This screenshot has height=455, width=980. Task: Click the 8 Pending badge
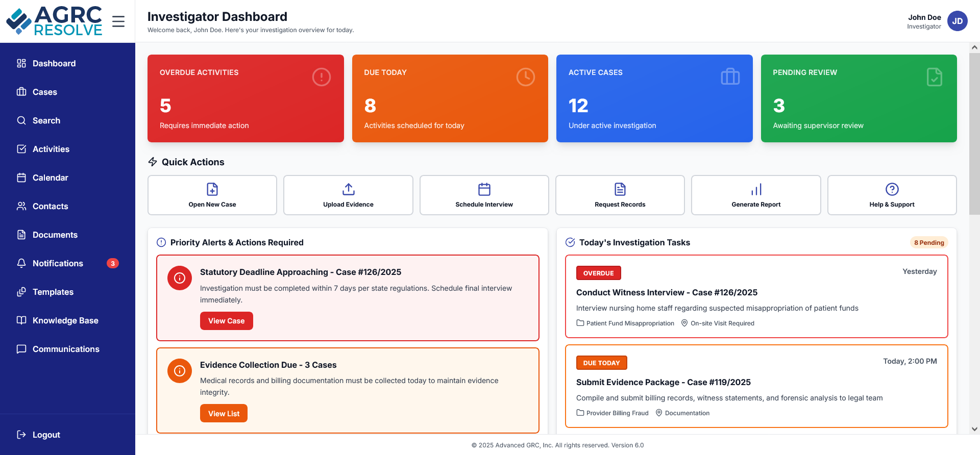pyautogui.click(x=928, y=242)
